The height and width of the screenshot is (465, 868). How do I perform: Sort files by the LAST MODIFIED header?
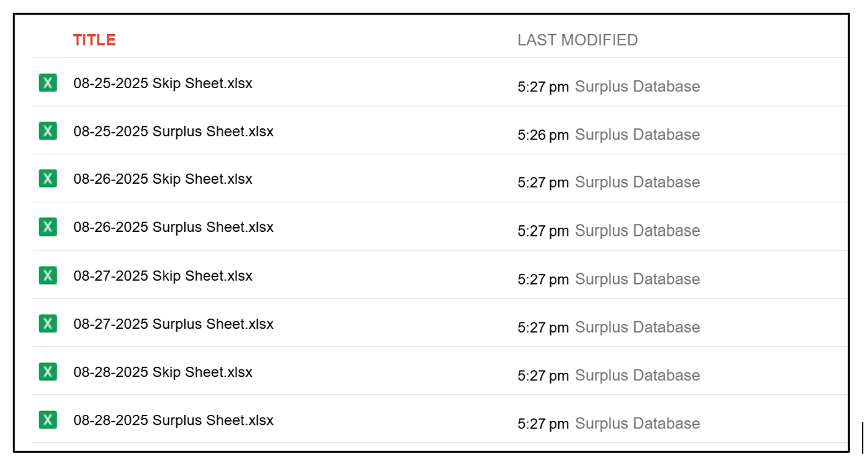click(578, 40)
